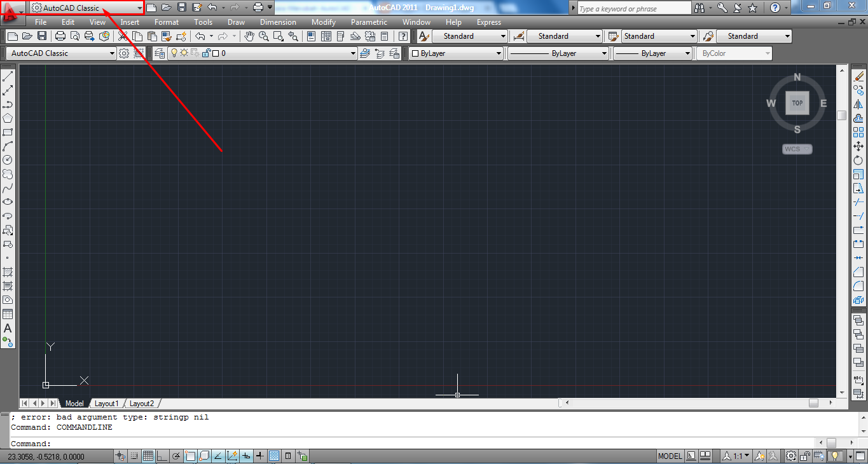Toggle Quick Properties in status bar
Viewport: 868px width, 464px height.
pos(288,456)
